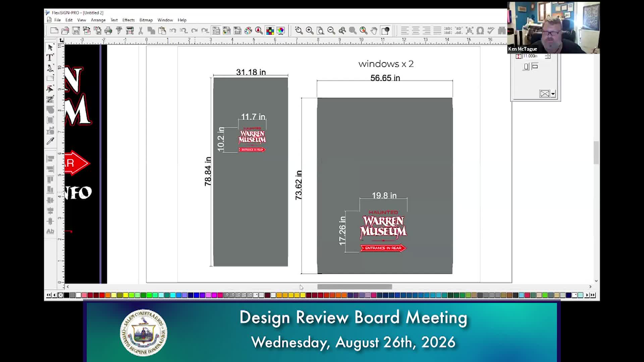644x362 pixels.
Task: Click the Align Left text icon
Action: (x=405, y=31)
